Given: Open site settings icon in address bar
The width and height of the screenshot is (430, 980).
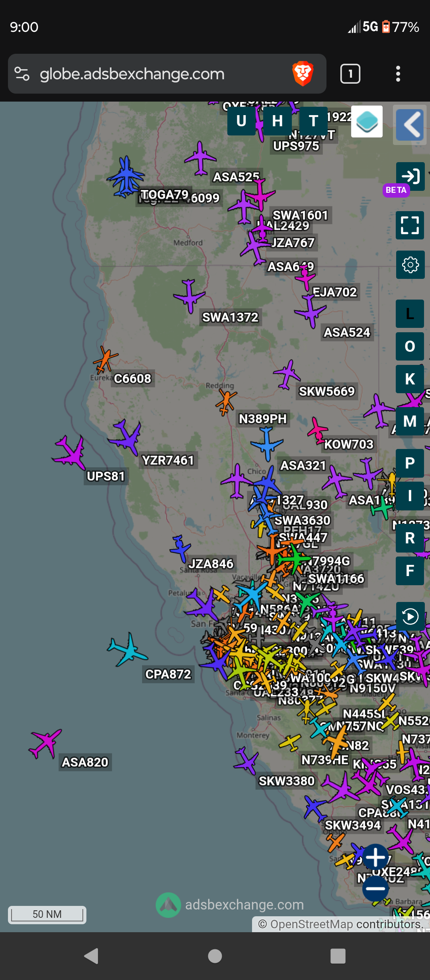Looking at the screenshot, I should click(22, 74).
